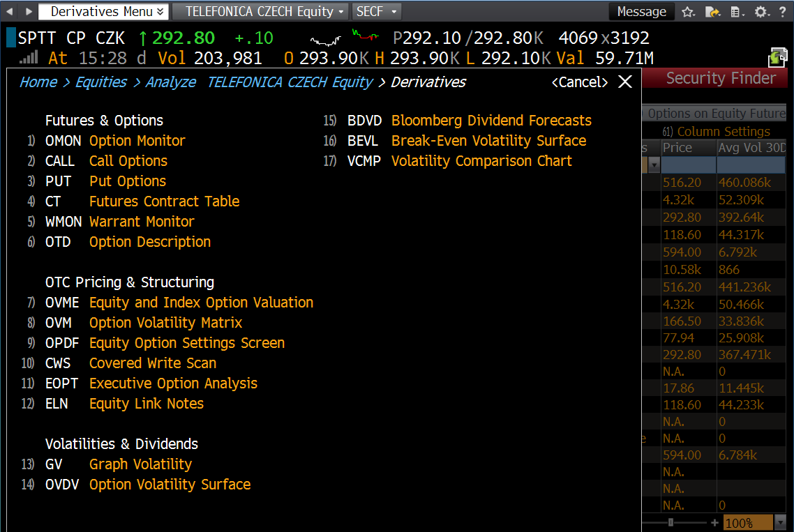Open the filter dropdown under column headers
794x532 pixels.
[654, 165]
